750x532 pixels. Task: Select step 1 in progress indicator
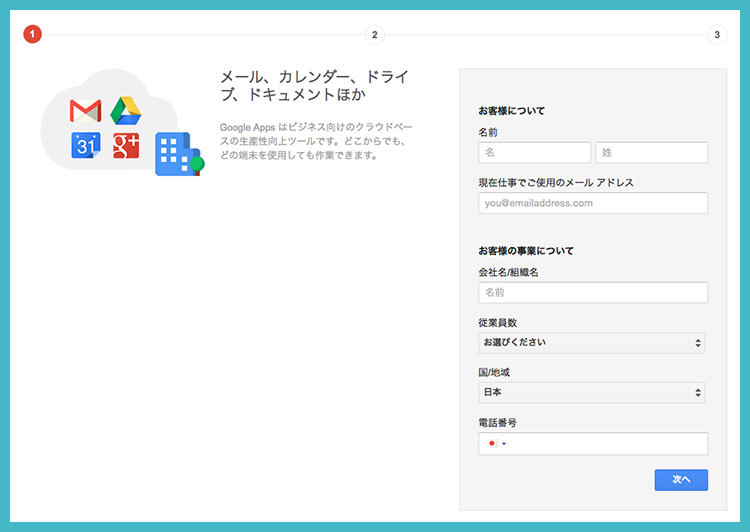33,34
